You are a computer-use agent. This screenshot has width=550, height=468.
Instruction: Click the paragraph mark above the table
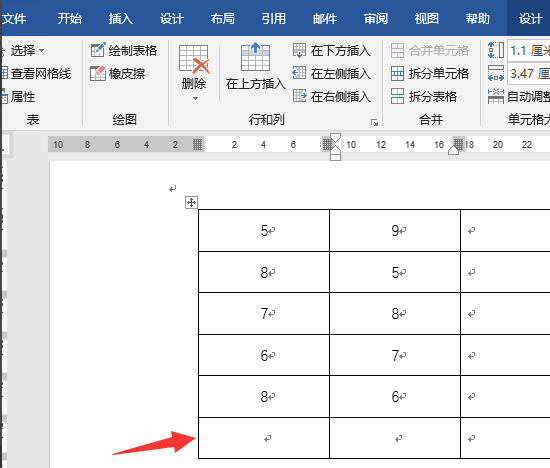172,189
